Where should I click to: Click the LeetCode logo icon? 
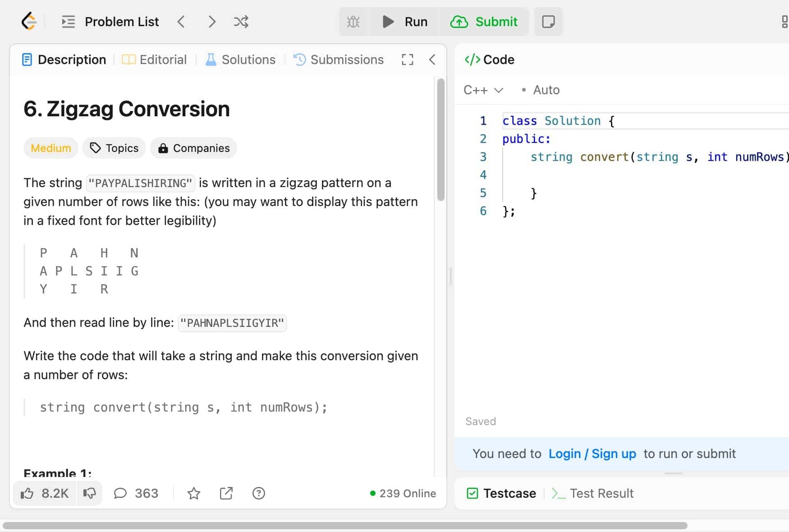pos(29,21)
